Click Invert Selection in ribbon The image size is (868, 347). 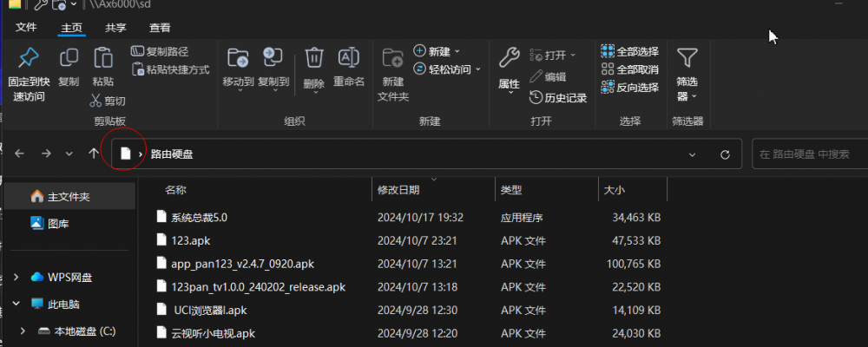[x=630, y=87]
